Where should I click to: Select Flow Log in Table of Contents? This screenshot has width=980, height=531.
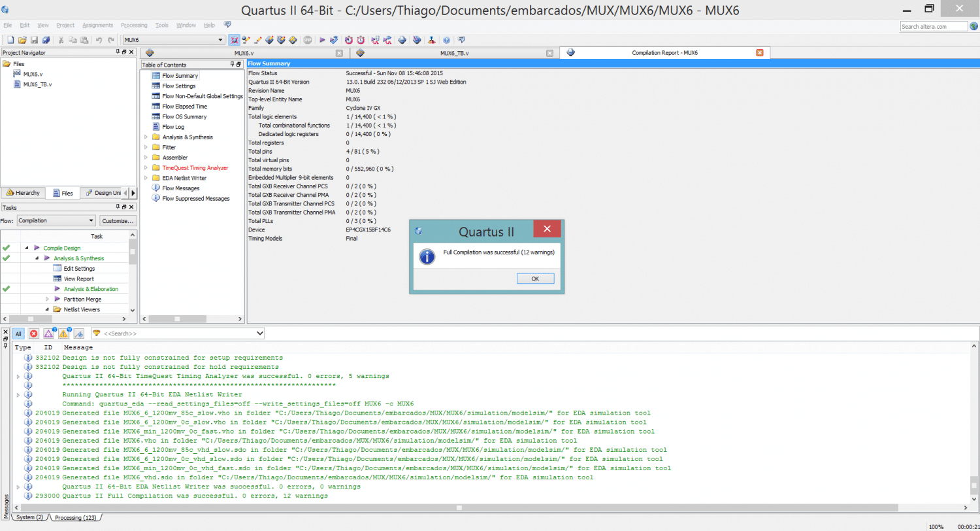click(173, 127)
